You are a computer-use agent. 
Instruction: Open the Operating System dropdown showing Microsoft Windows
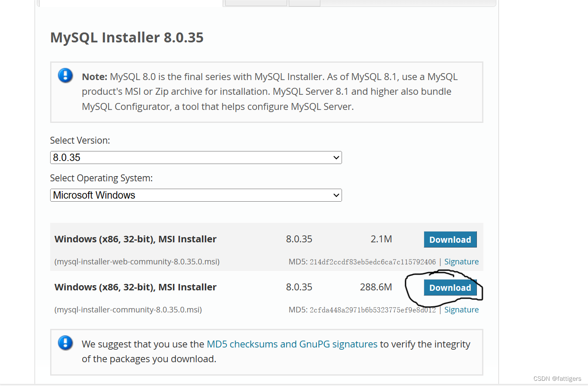(196, 195)
